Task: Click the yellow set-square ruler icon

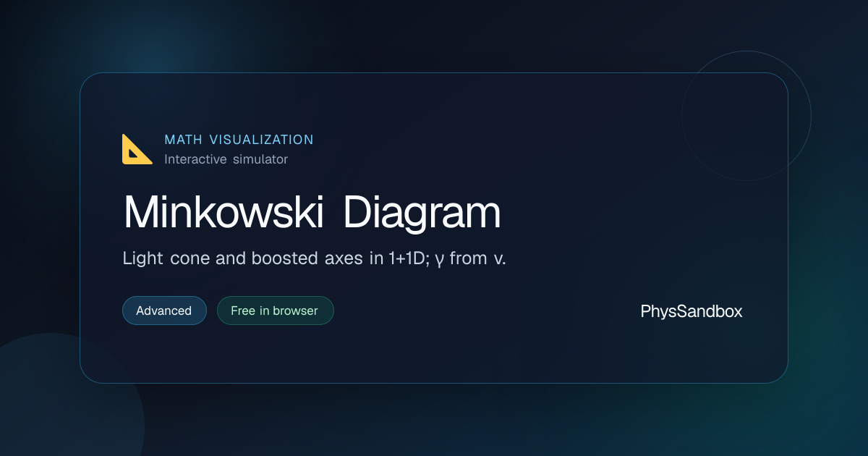Action: pyautogui.click(x=137, y=149)
